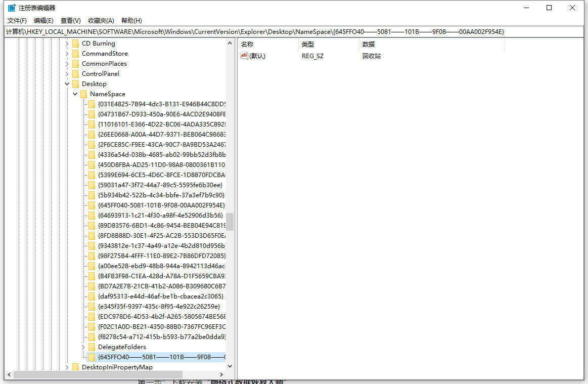The image size is (588, 384).
Task: Expand the CommandStore key
Action: tap(67, 54)
